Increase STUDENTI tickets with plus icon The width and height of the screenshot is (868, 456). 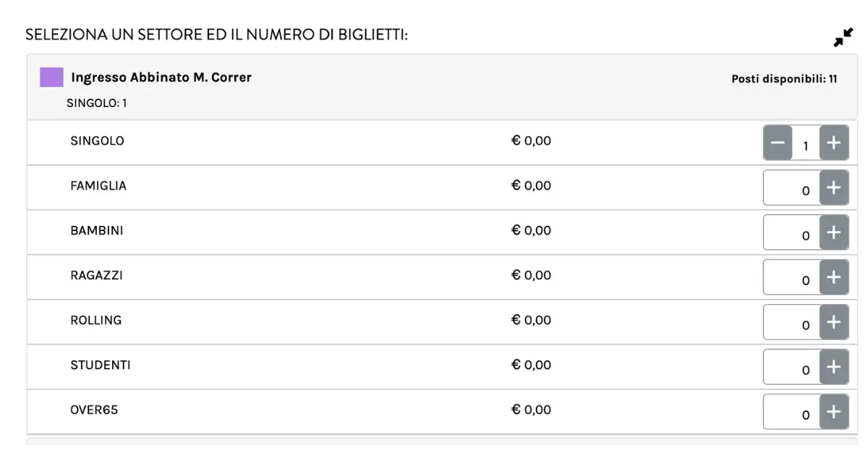click(x=834, y=367)
